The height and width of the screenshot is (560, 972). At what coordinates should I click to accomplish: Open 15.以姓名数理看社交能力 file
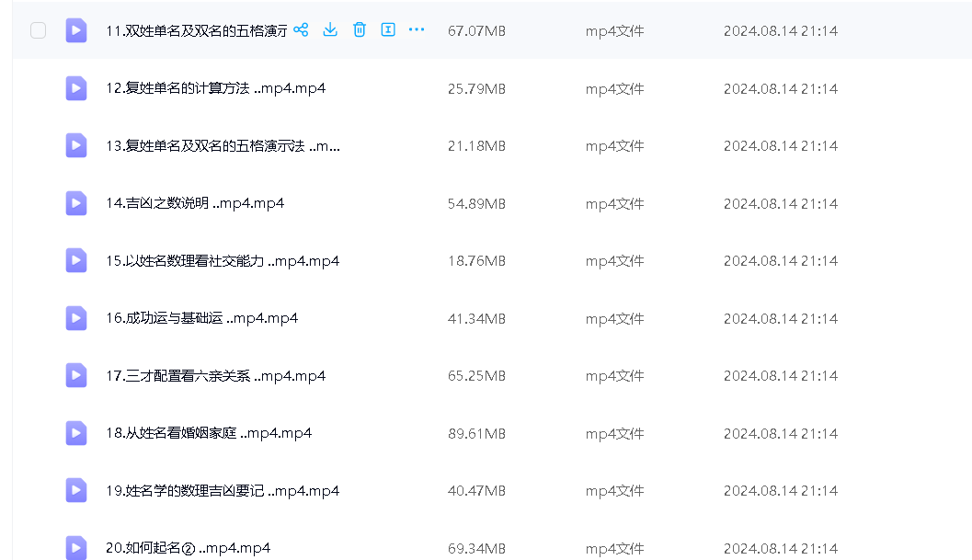pos(222,261)
